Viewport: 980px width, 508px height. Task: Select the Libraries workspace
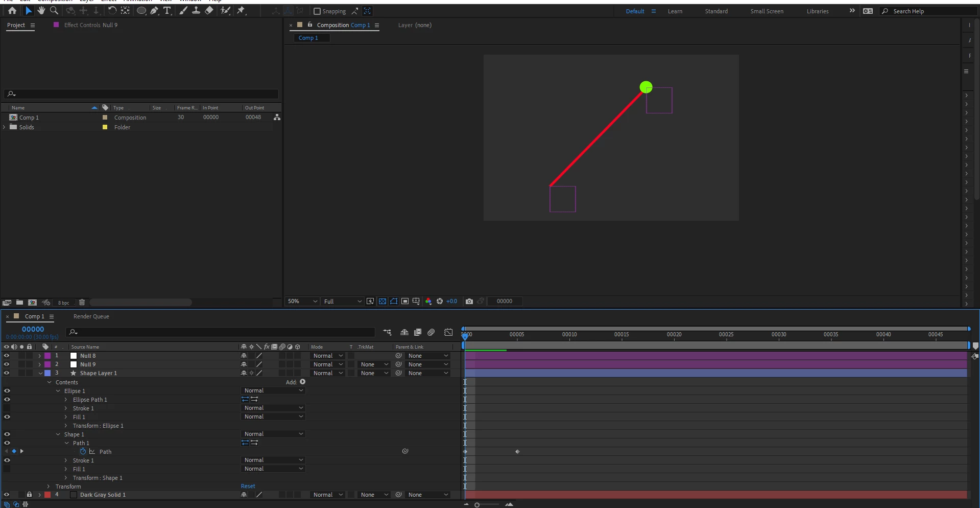pos(818,11)
